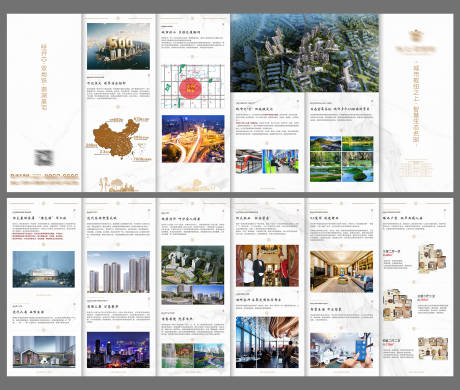Select the four-panel green lake landscape collage
Screen dimensions: 460x390
pos(342,159)
